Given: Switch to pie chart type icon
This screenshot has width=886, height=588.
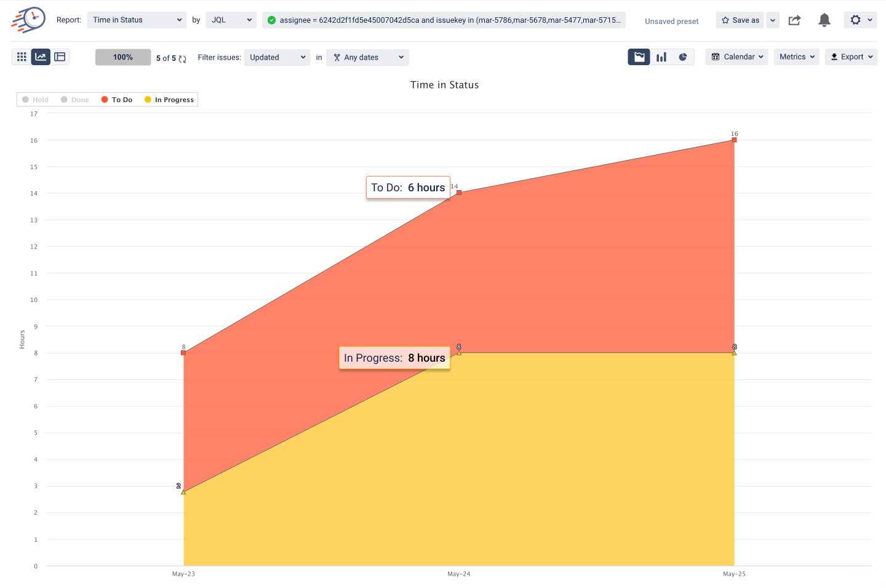Looking at the screenshot, I should tap(683, 57).
